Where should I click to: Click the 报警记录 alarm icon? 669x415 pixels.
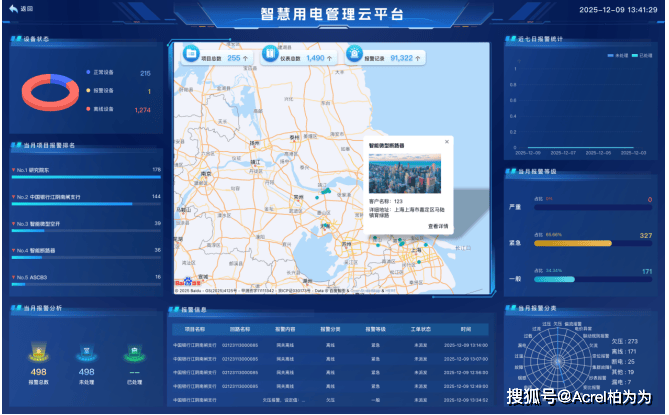click(x=354, y=58)
